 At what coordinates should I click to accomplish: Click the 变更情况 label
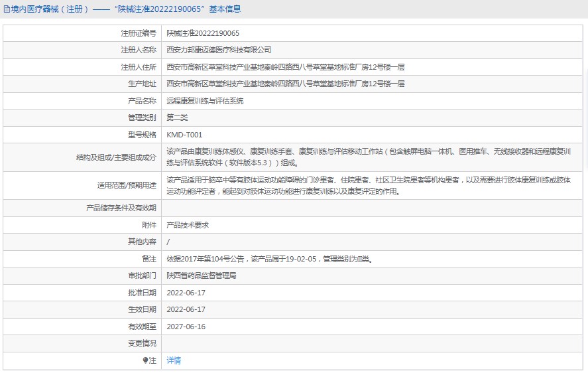coord(142,343)
